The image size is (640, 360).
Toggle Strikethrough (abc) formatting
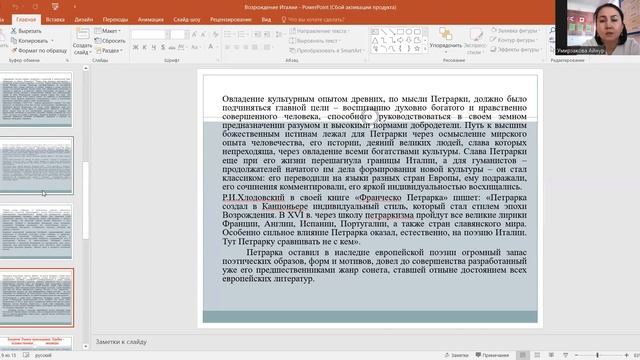(172, 47)
